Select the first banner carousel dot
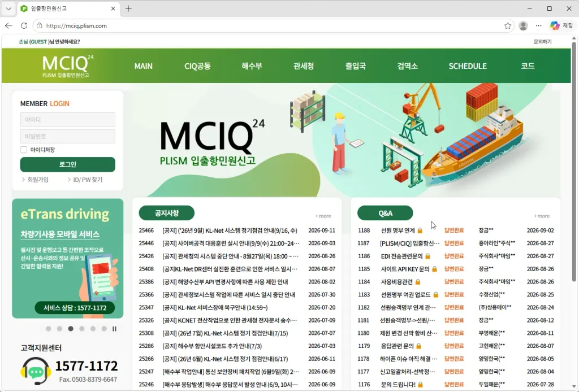Viewport: 579px width, 392px height. point(49,329)
